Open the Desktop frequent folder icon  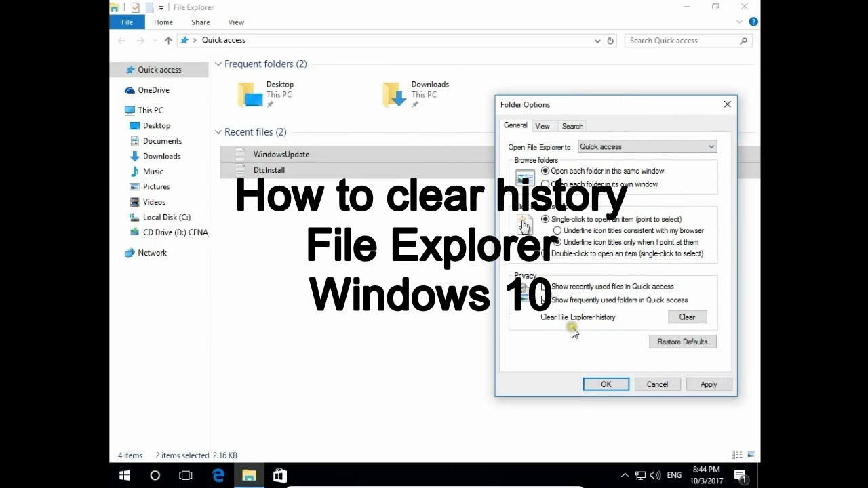click(x=250, y=95)
